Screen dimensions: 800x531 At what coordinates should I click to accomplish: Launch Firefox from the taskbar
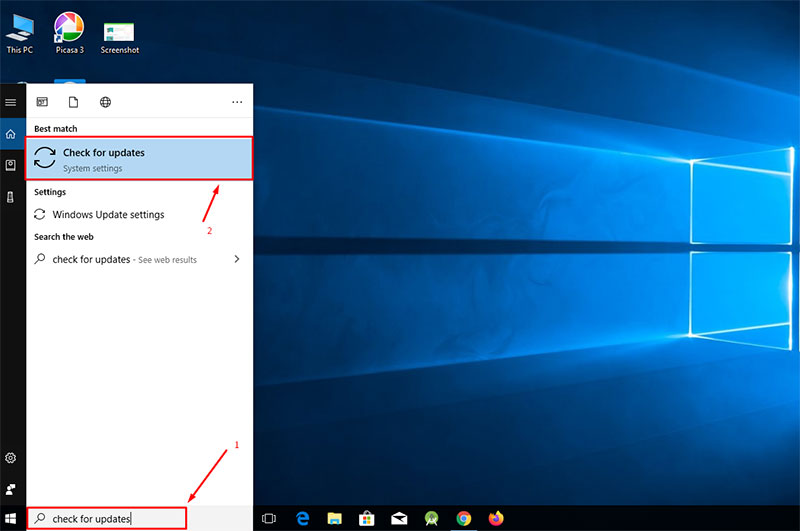click(x=496, y=518)
